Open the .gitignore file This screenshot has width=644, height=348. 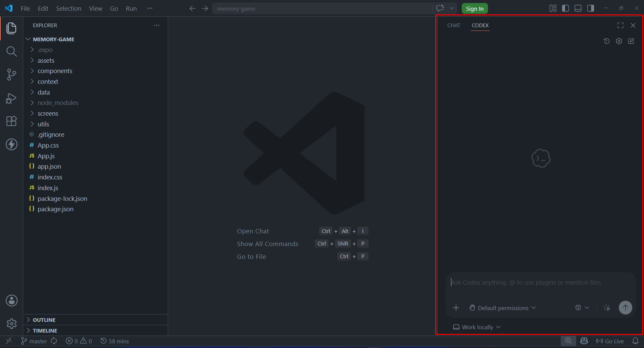pyautogui.click(x=95, y=135)
